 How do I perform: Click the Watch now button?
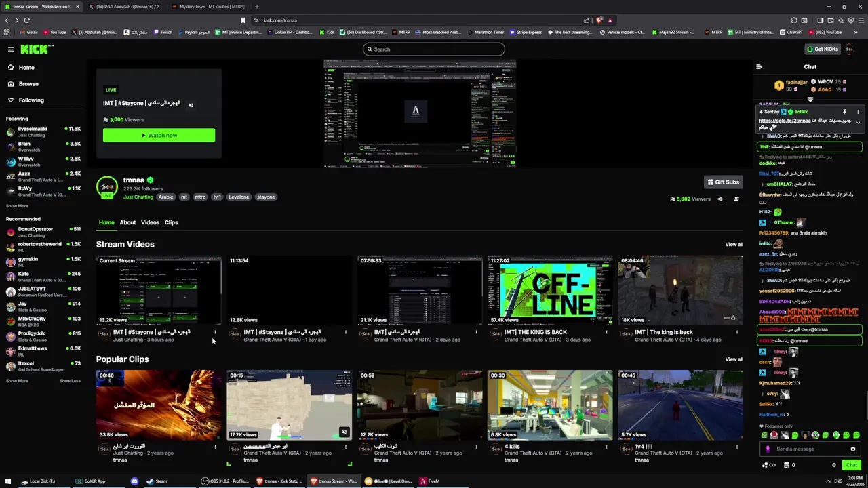(x=159, y=135)
